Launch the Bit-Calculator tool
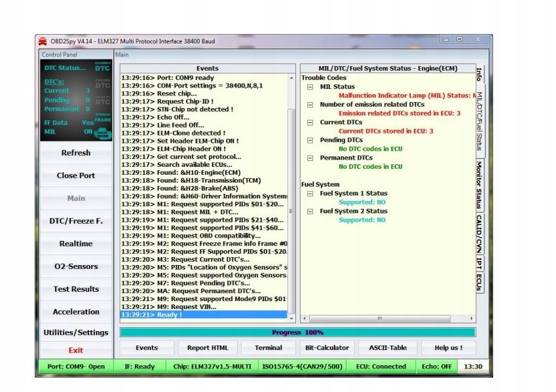 click(327, 347)
